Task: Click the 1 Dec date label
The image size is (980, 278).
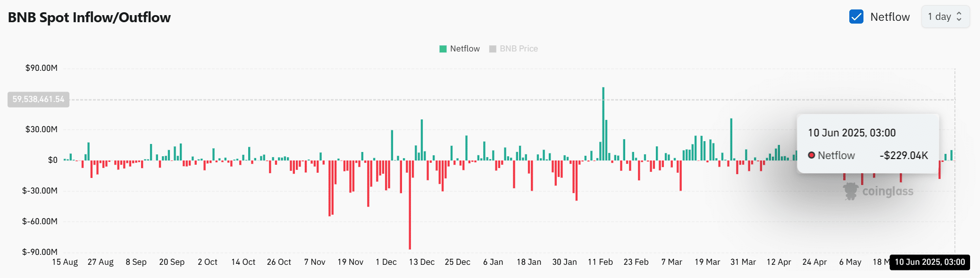Action: pos(386,262)
